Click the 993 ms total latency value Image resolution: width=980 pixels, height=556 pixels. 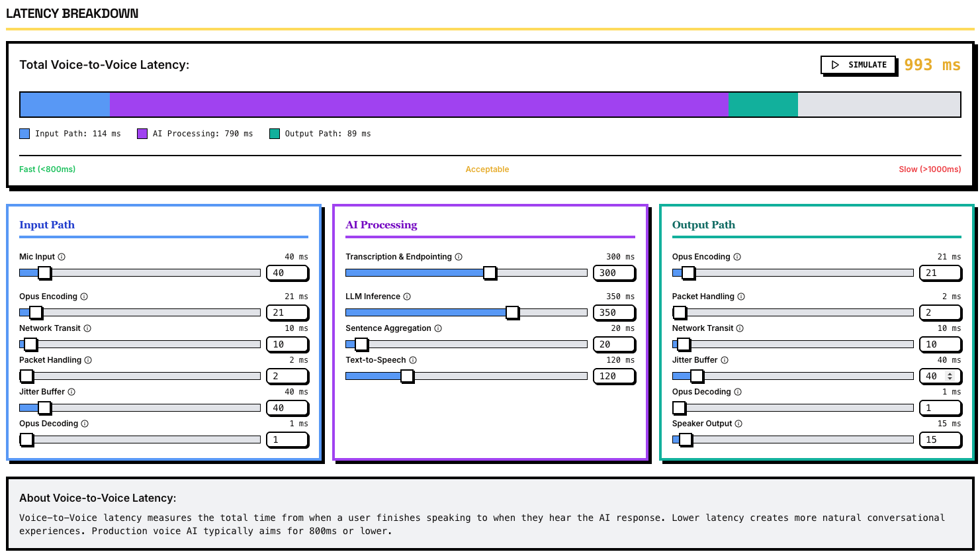[x=932, y=65]
